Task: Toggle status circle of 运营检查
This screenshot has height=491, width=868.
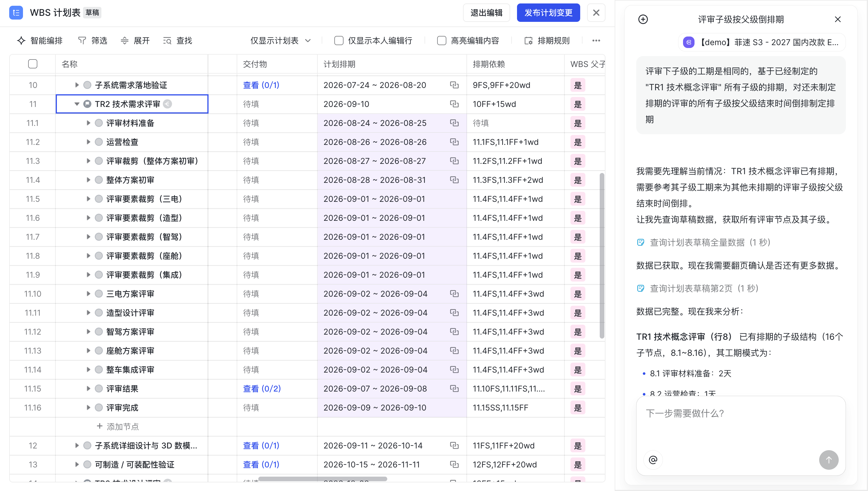Action: 99,142
